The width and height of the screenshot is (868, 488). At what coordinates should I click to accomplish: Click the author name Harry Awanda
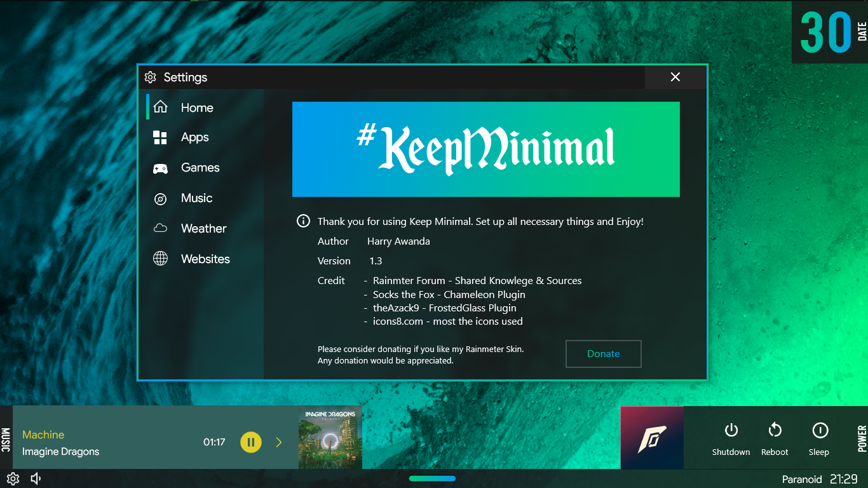tap(398, 241)
